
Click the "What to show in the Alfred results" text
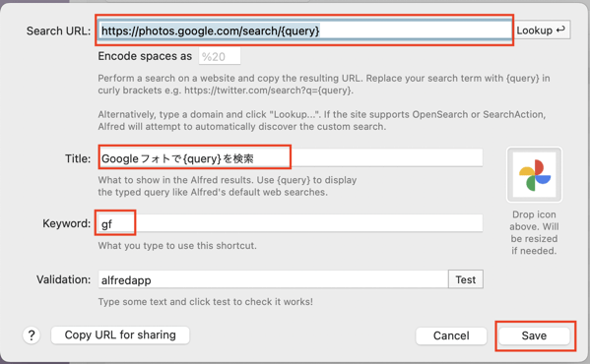[x=228, y=186]
